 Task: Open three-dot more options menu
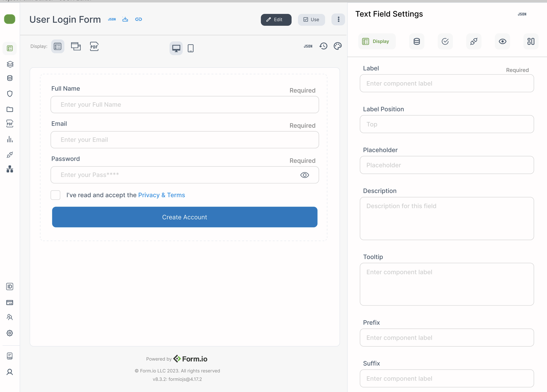338,20
